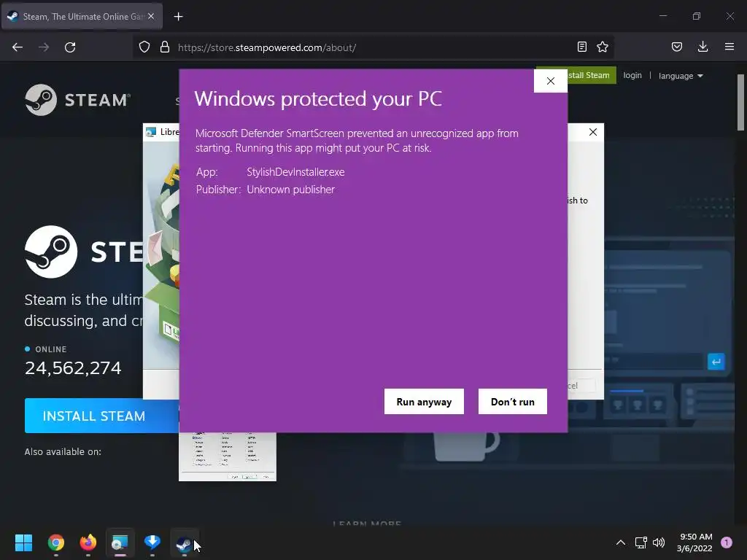Click the green Install Steam header button
The image size is (747, 560).
pyautogui.click(x=589, y=75)
